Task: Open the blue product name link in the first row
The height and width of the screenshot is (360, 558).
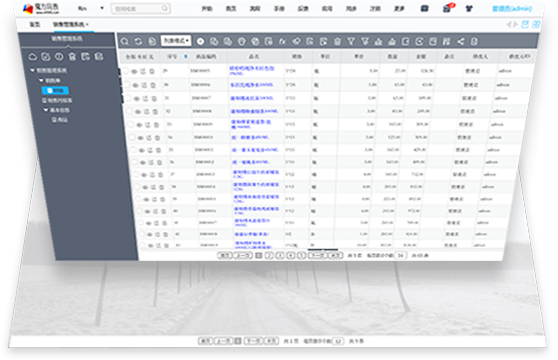Action: (x=252, y=70)
